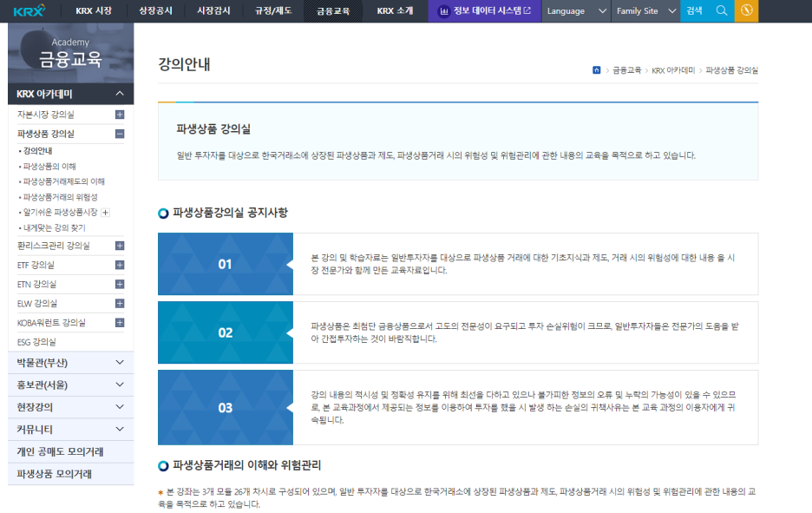Click 금융교육 in breadcrumb

pos(626,70)
